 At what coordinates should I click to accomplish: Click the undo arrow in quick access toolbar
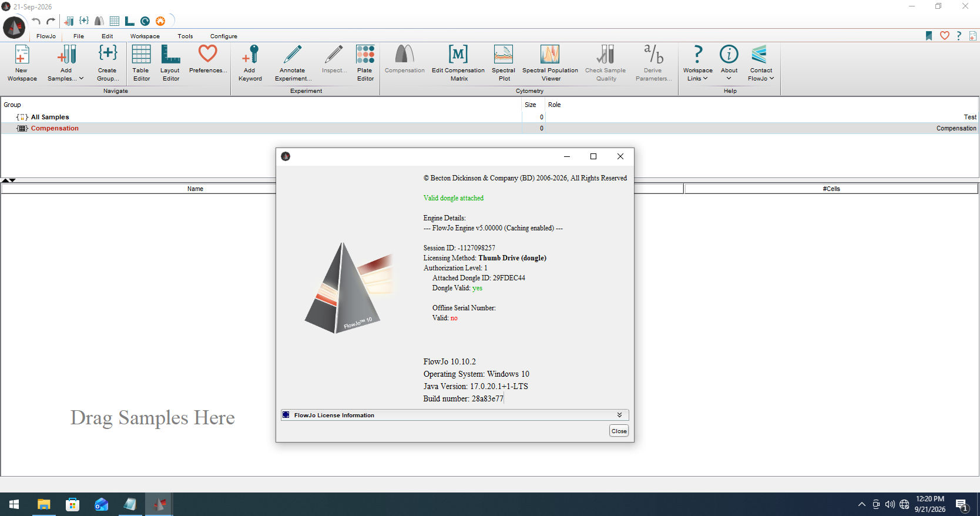pyautogui.click(x=36, y=21)
